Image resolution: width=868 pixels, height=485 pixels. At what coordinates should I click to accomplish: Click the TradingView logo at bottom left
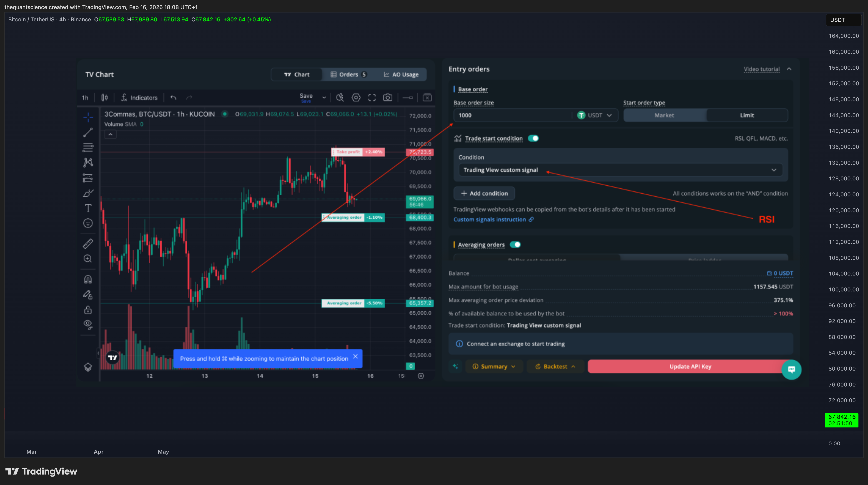pyautogui.click(x=41, y=471)
